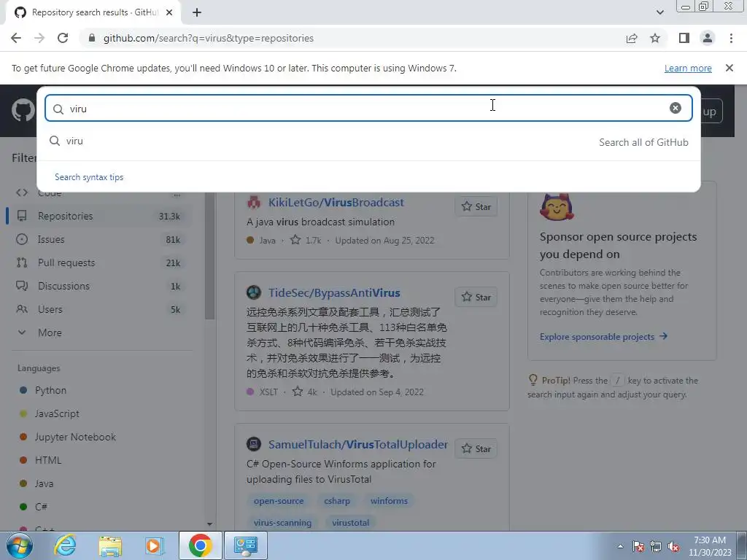Filter results by Jupyter Notebook language
747x560 pixels.
click(75, 437)
